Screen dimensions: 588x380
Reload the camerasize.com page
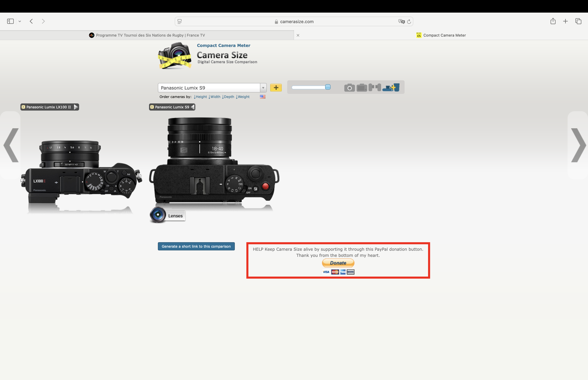[409, 21]
